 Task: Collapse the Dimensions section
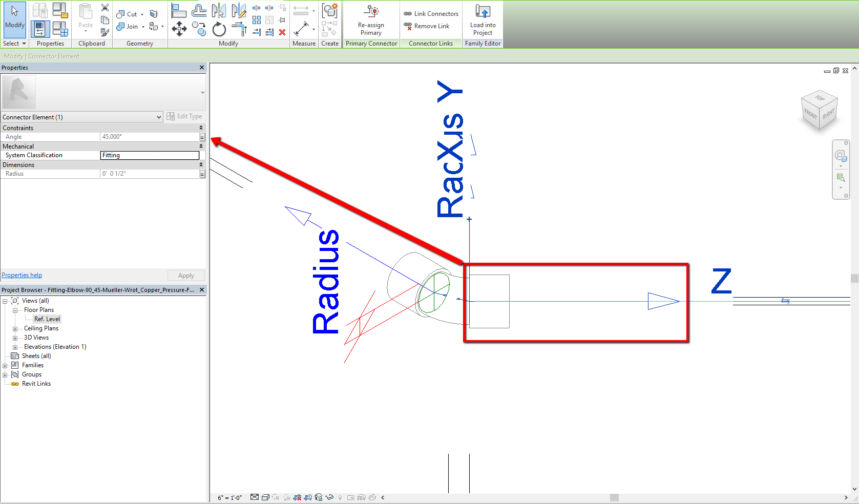201,165
